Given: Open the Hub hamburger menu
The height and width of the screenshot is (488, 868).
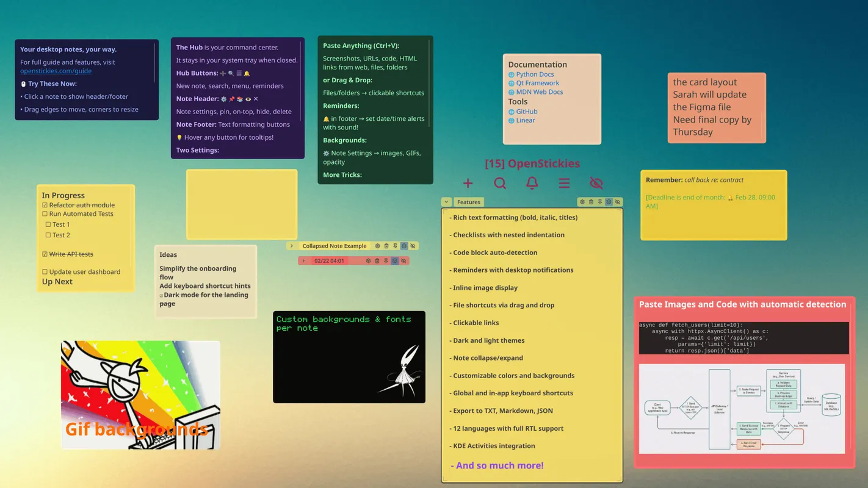Looking at the screenshot, I should point(564,183).
